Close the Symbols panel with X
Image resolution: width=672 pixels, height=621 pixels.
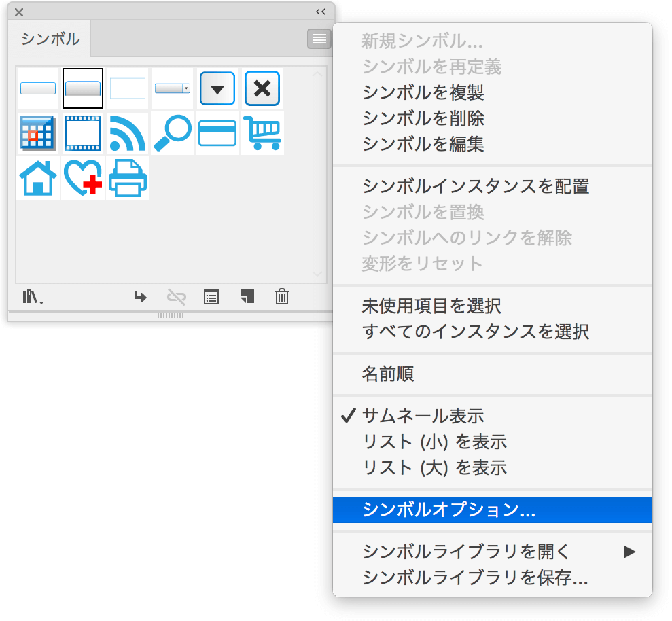click(x=19, y=12)
